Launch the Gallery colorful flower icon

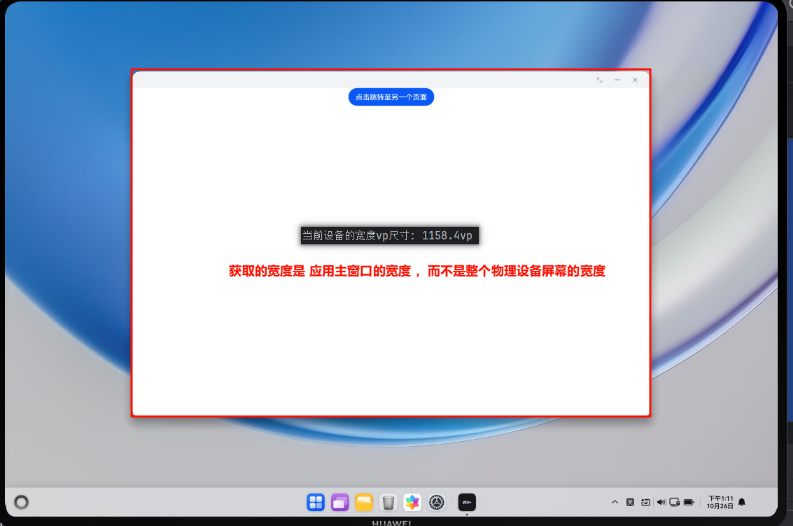412,502
